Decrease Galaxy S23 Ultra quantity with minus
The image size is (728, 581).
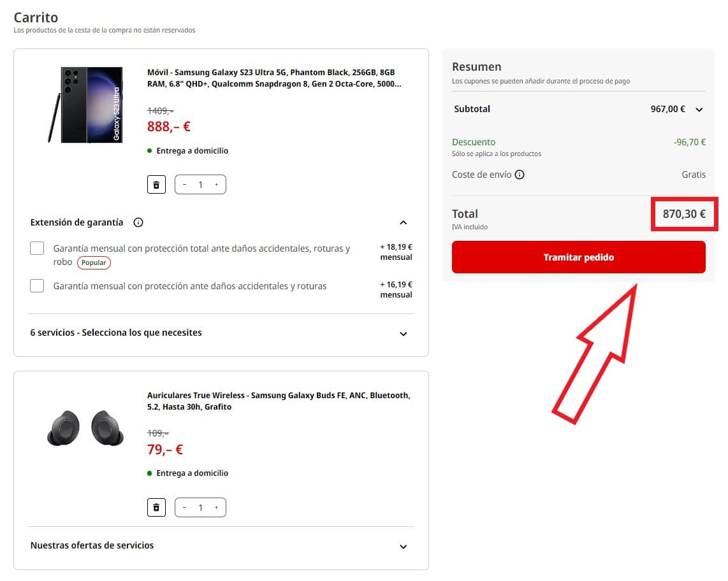(185, 185)
